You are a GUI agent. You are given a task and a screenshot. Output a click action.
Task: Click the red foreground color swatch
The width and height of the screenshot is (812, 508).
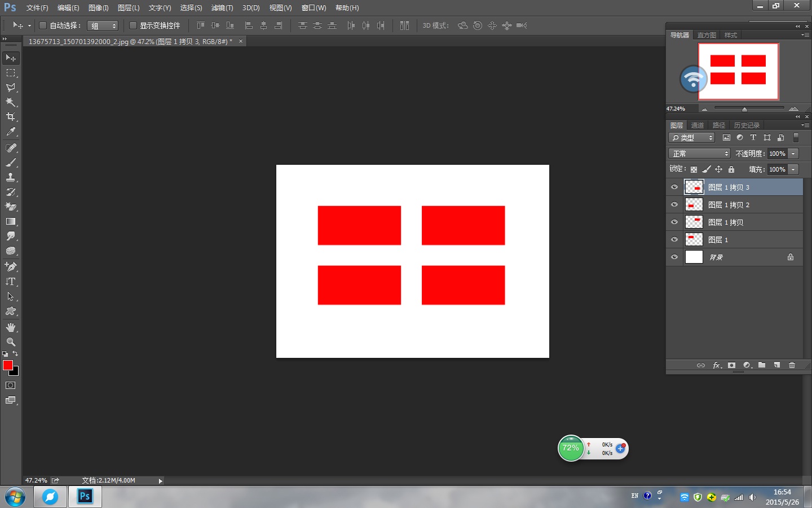pyautogui.click(x=7, y=365)
